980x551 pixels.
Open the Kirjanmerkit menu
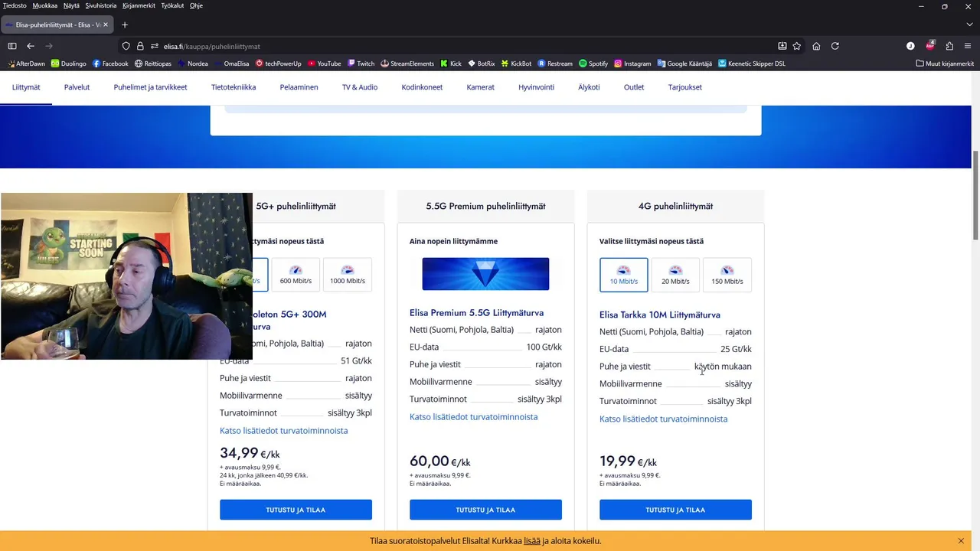click(x=139, y=5)
